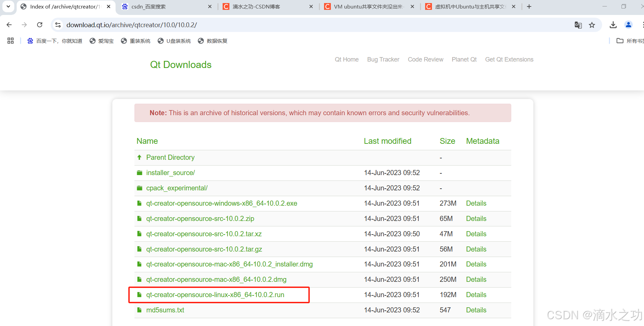Image resolution: width=644 pixels, height=326 pixels.
Task: Go forward with the forward arrow
Action: click(x=24, y=25)
